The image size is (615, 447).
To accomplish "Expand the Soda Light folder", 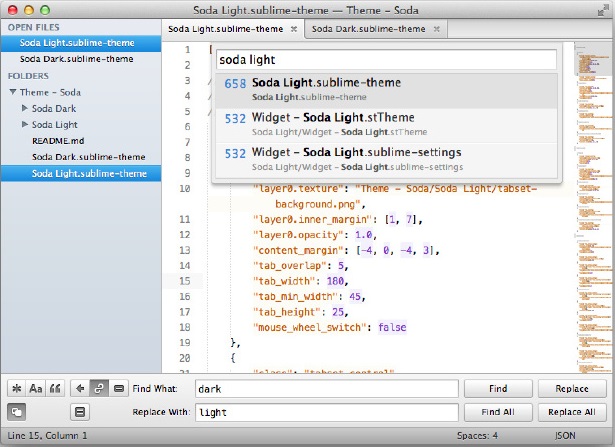I will pos(25,124).
